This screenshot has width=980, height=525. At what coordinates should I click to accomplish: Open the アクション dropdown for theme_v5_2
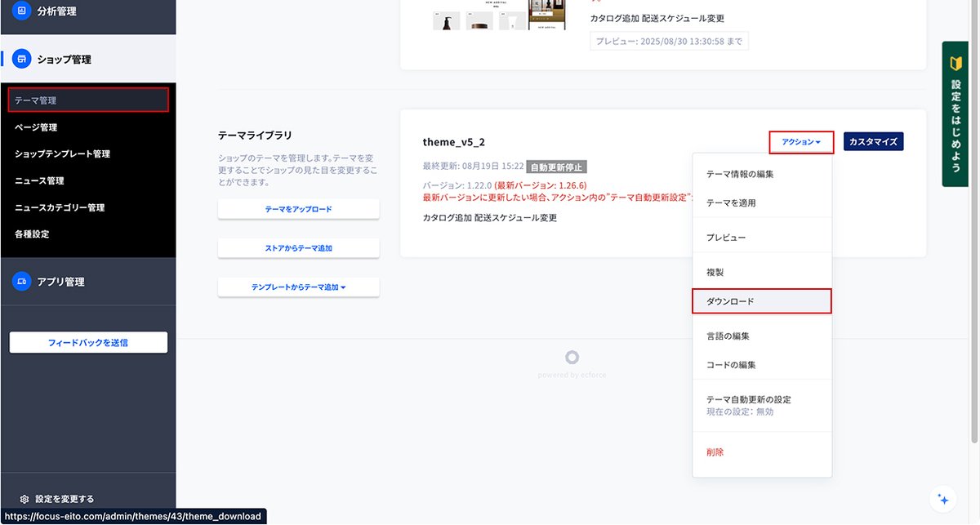click(800, 141)
